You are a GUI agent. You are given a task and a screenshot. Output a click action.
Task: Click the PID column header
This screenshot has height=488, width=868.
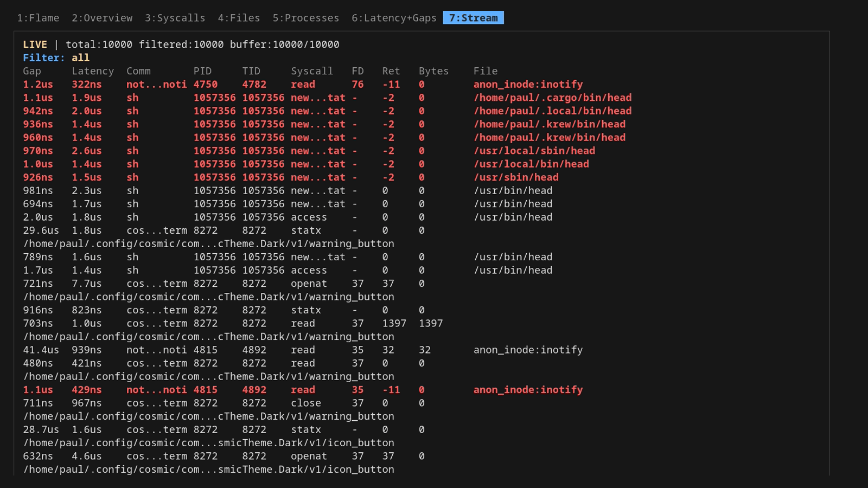coord(202,71)
